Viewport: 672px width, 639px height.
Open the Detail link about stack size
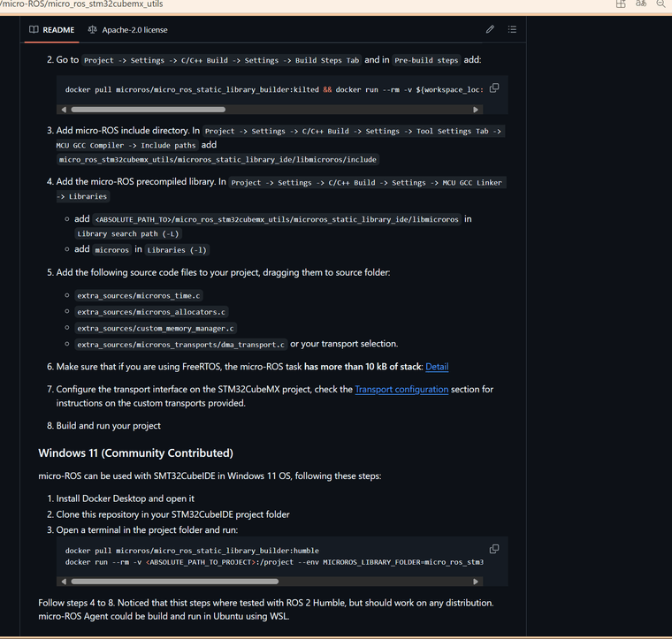pos(437,367)
